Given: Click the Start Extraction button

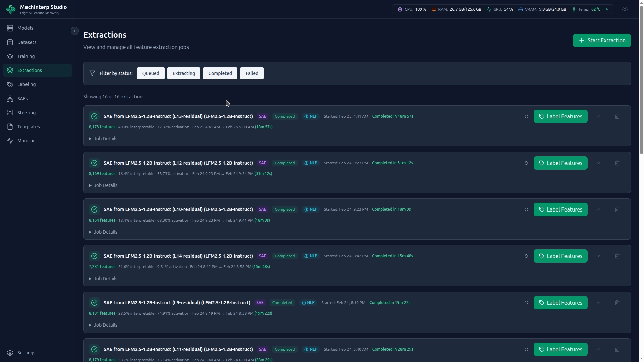Looking at the screenshot, I should pos(602,40).
